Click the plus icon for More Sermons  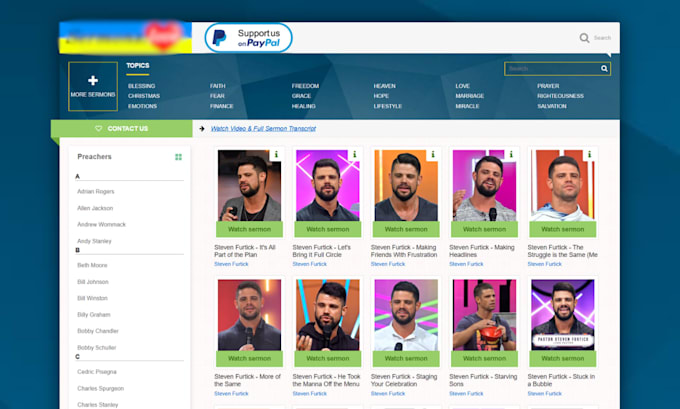(x=93, y=80)
